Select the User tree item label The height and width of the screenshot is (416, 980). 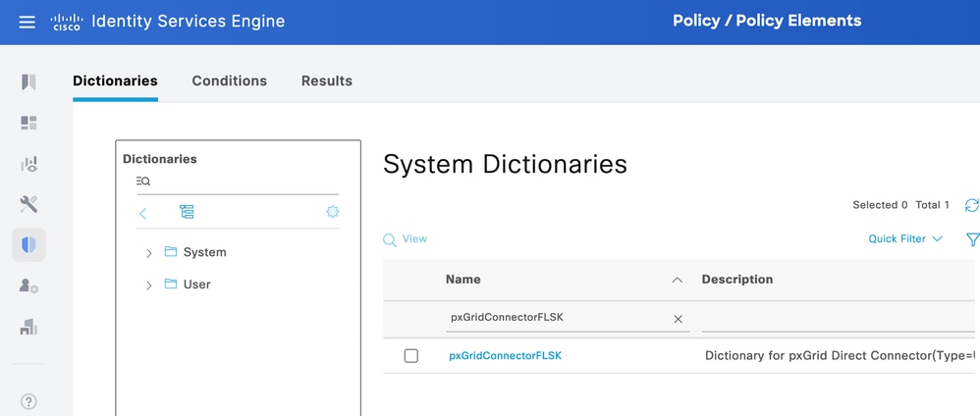click(x=196, y=285)
